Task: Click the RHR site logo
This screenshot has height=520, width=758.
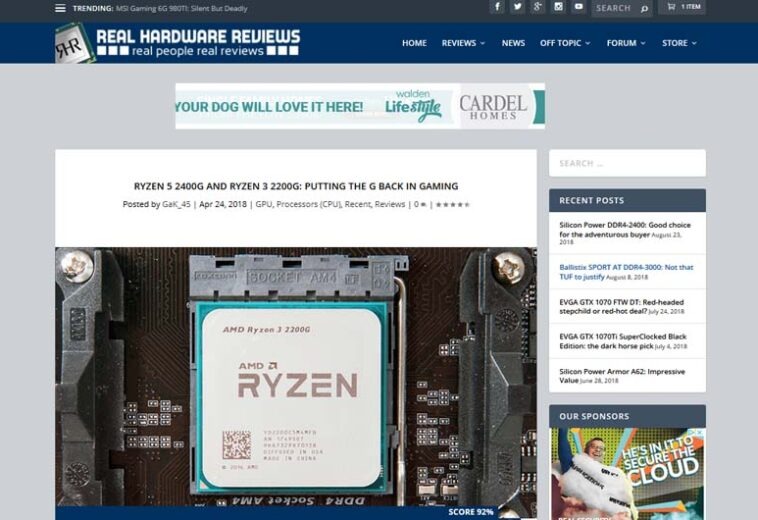Action: [x=73, y=45]
